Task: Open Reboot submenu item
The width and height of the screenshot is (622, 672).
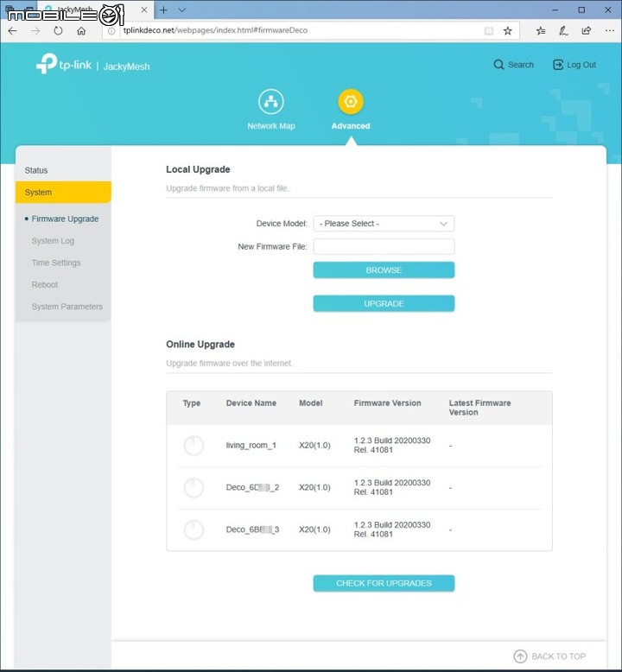Action: tap(45, 284)
